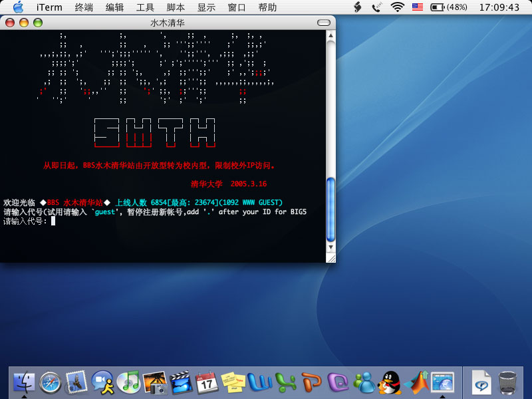Open Microsoft Entourage from the Dock
Screen dimensions: 532x399
click(x=338, y=382)
